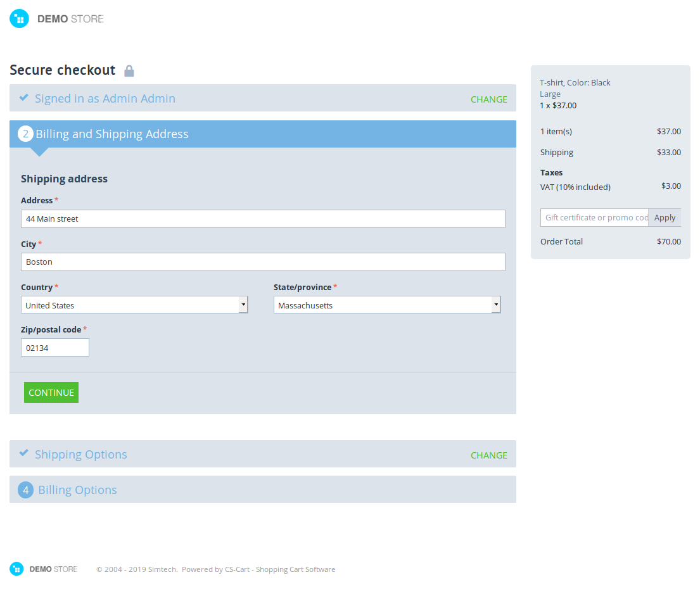The width and height of the screenshot is (700, 589).
Task: Click the step 4 number badge
Action: 25,490
